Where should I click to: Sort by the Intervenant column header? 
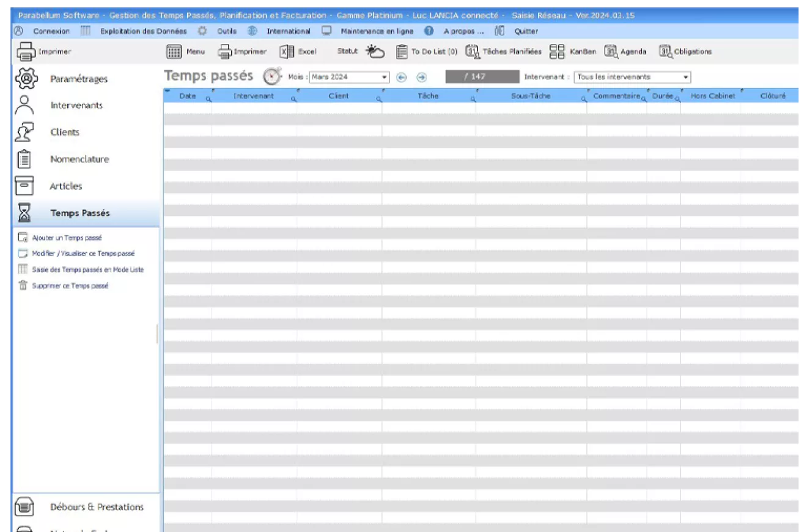[254, 96]
